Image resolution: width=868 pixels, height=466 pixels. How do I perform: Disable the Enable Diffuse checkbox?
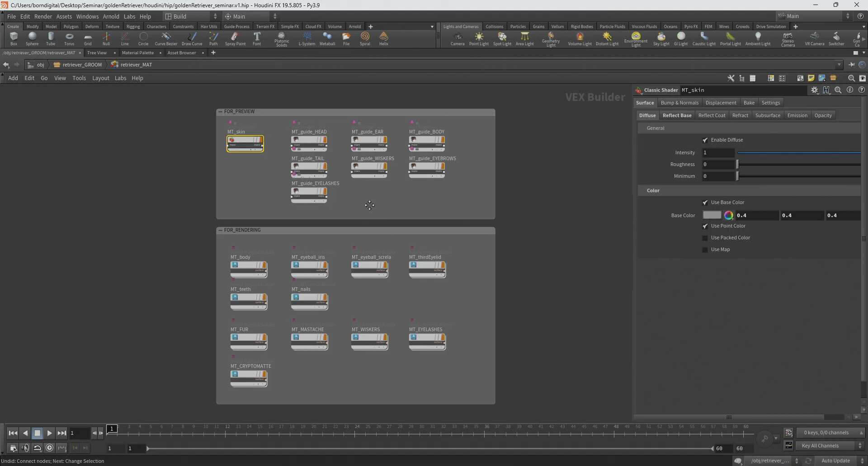point(705,140)
